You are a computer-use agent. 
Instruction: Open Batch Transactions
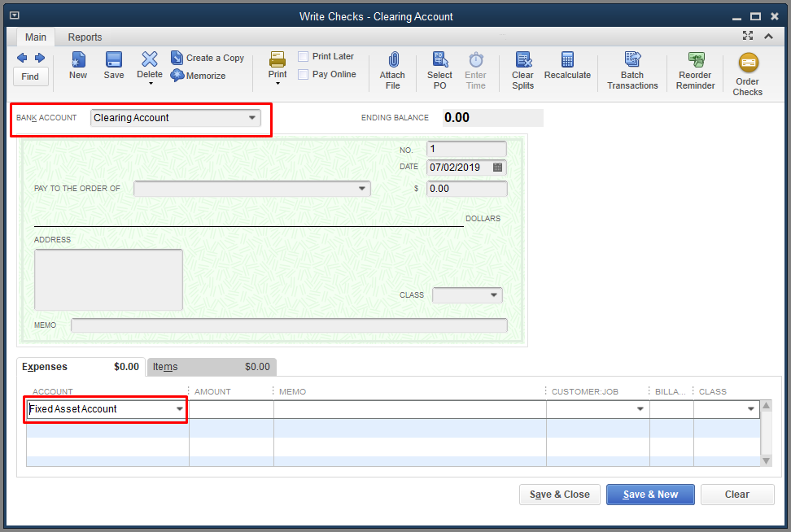[x=632, y=71]
